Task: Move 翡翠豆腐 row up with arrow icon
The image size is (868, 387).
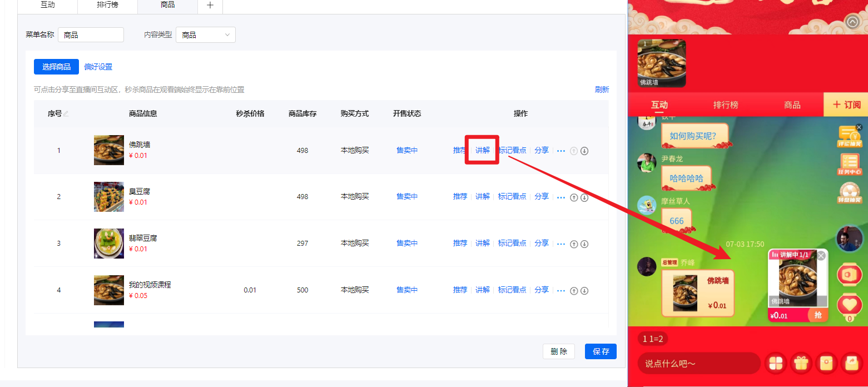Action: click(574, 244)
